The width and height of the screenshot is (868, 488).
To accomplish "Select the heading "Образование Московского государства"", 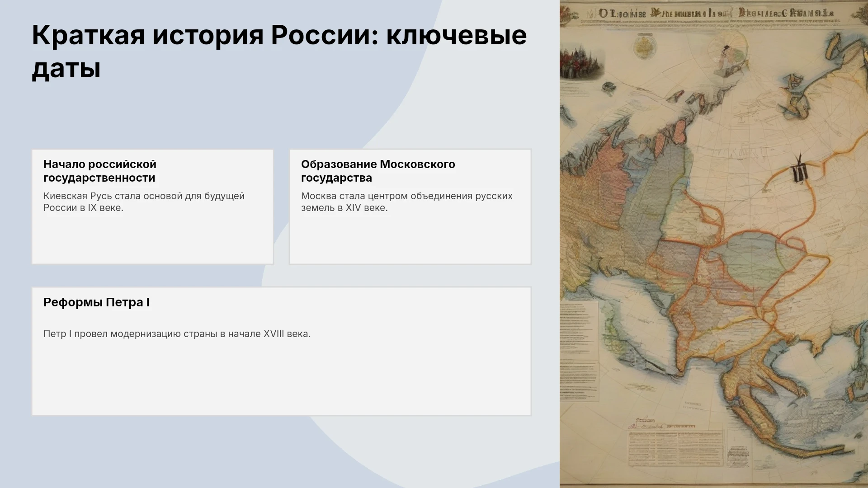I will coord(378,171).
